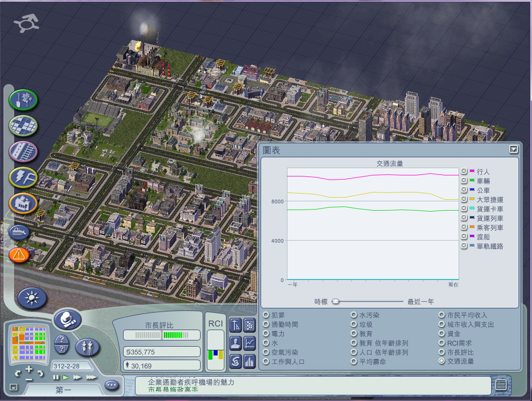
Task: Minimize the control panel with the small window icon
Action: (13, 387)
